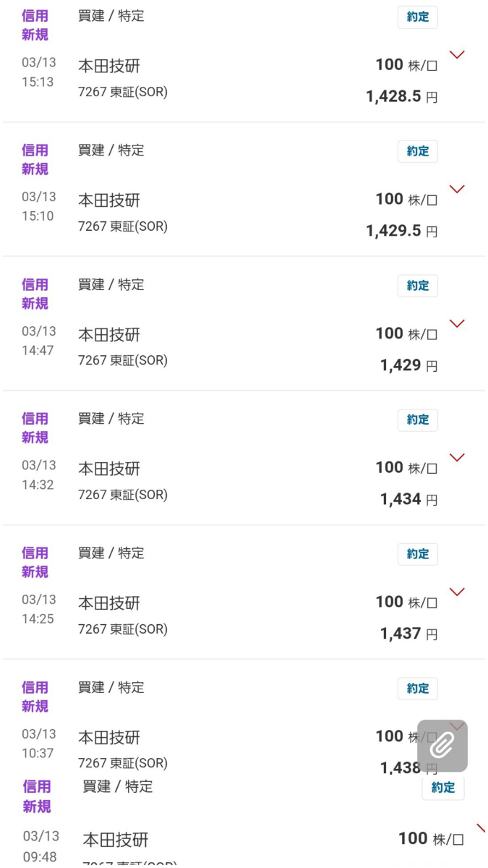This screenshot has width=488, height=868.
Task: Click the 約定 badge on the top trade
Action: 417,17
